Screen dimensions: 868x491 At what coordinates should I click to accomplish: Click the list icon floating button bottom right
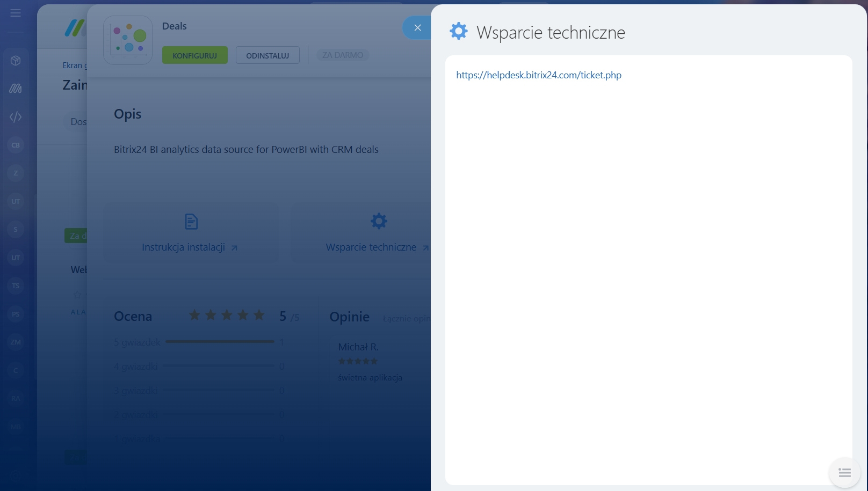pos(844,473)
